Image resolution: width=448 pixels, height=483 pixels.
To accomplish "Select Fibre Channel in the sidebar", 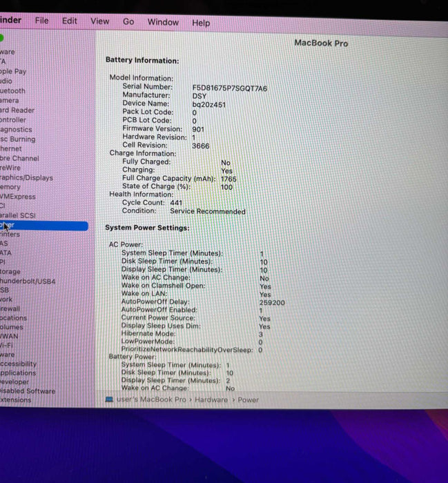I will [x=19, y=158].
